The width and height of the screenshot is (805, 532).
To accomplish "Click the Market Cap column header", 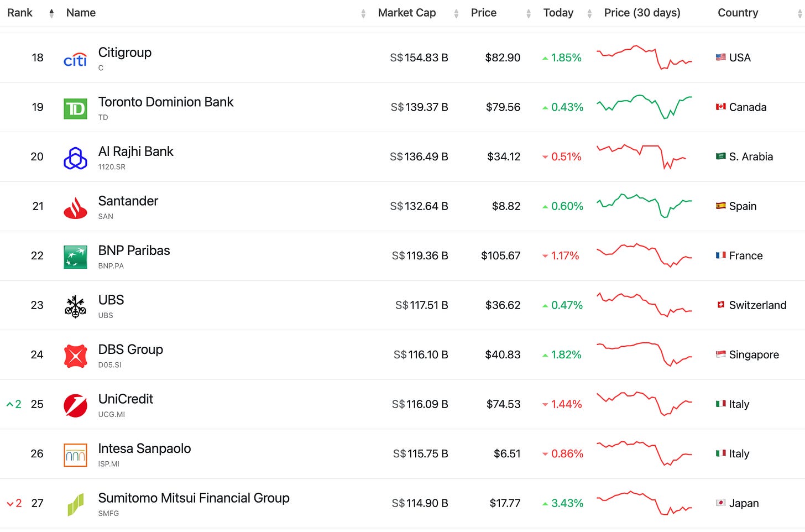I will pos(407,13).
